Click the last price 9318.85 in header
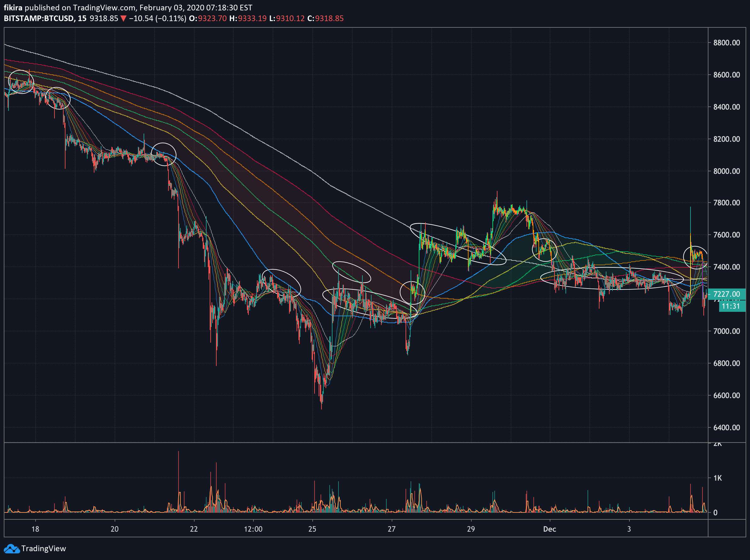Viewport: 750px width, 560px height. point(104,18)
